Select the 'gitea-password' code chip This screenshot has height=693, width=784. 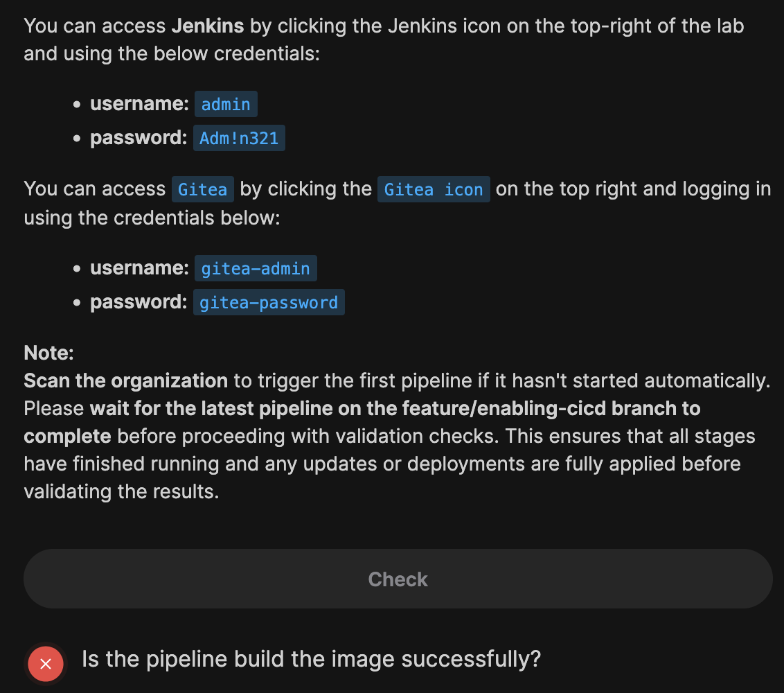coord(269,302)
